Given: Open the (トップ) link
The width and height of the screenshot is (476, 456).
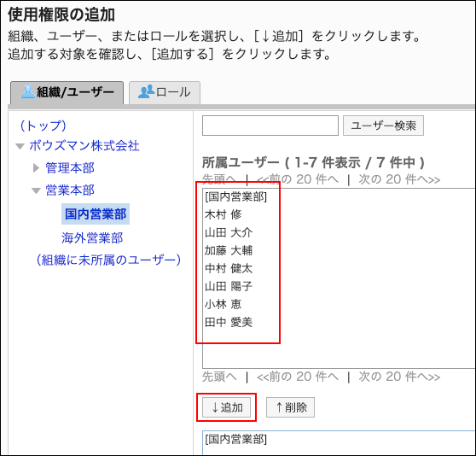Looking at the screenshot, I should pos(43,126).
